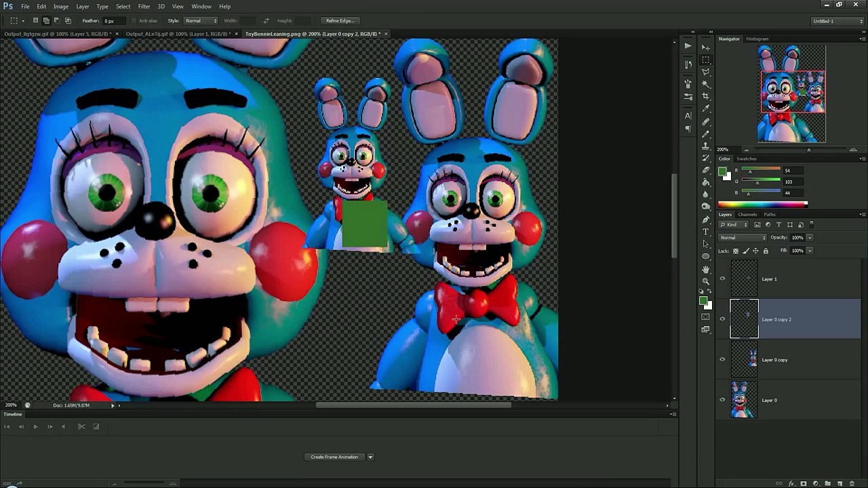
Task: Click the Feather input field
Action: pos(114,21)
